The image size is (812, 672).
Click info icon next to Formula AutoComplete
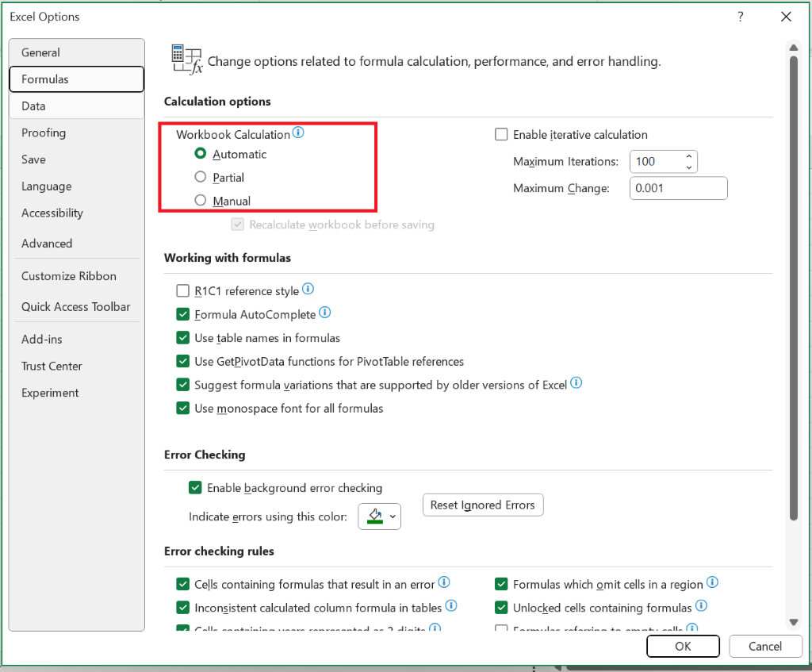pyautogui.click(x=324, y=313)
